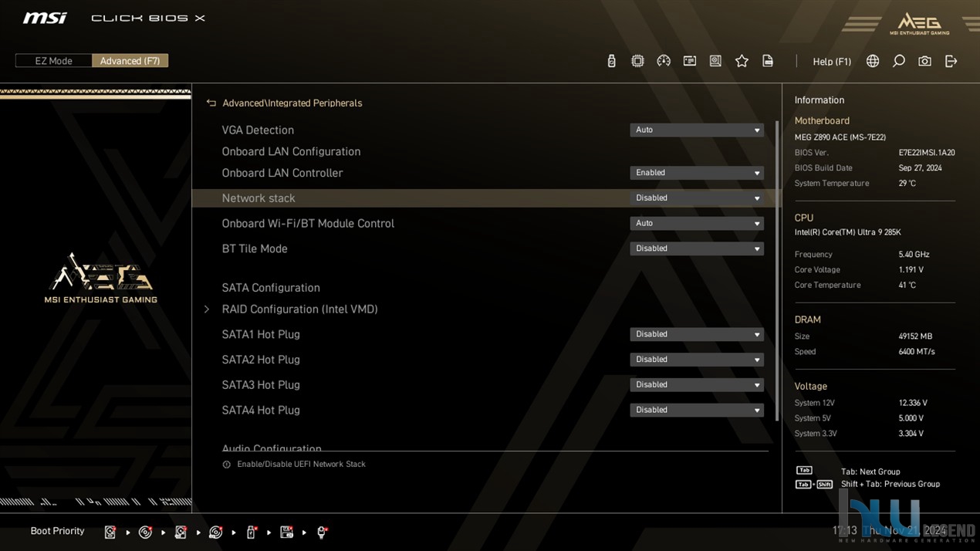This screenshot has height=551, width=980.
Task: Click BIOS version E7E22IMSI.1A20
Action: pyautogui.click(x=927, y=153)
